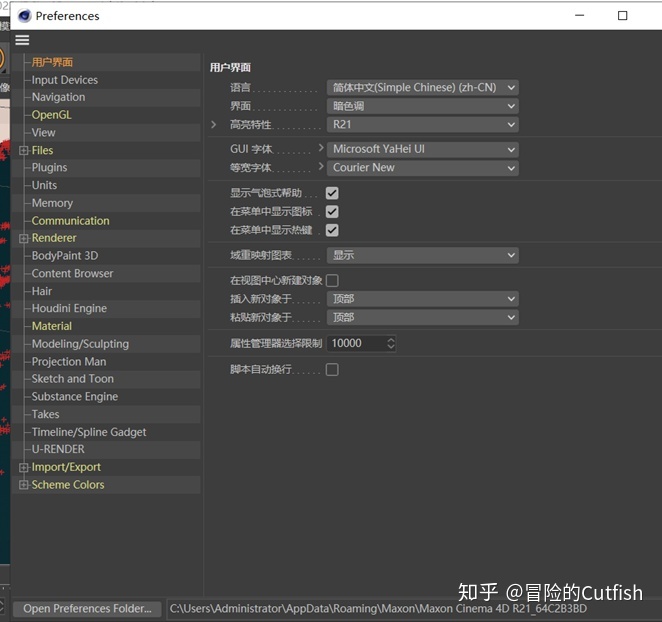Select Content Browser in the list
The height and width of the screenshot is (622, 662).
pos(73,274)
